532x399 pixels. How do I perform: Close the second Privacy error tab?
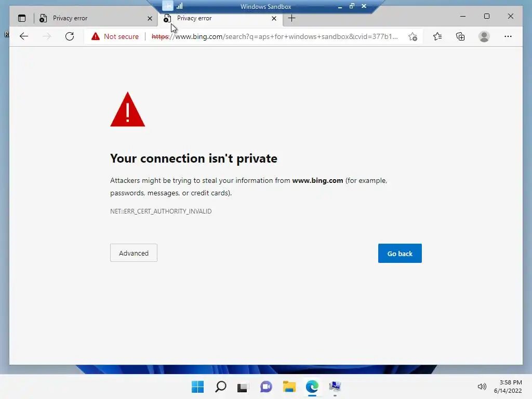[274, 18]
